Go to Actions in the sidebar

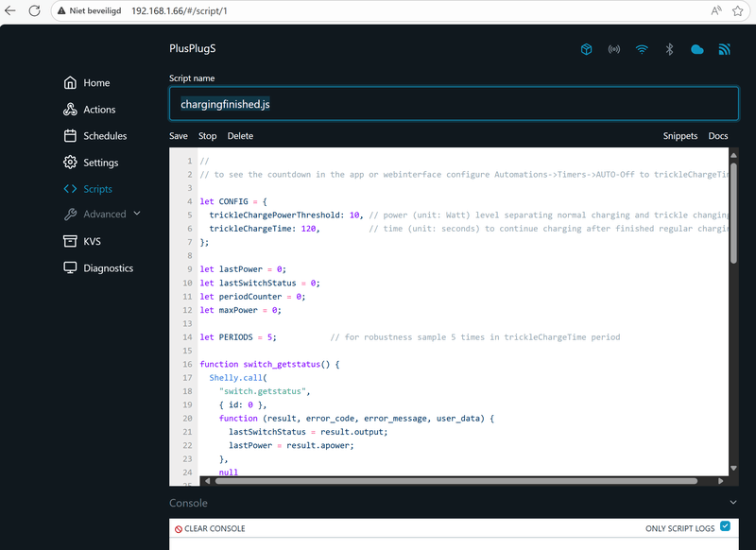pyautogui.click(x=99, y=110)
